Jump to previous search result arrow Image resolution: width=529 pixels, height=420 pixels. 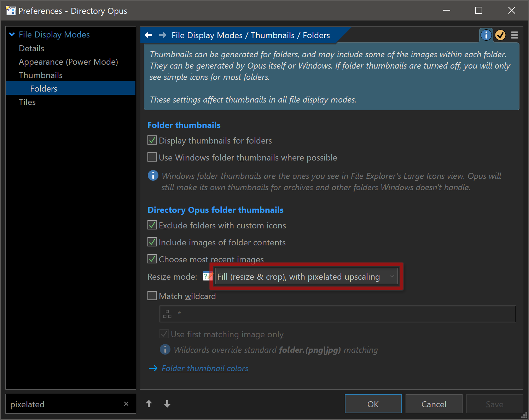click(x=149, y=404)
